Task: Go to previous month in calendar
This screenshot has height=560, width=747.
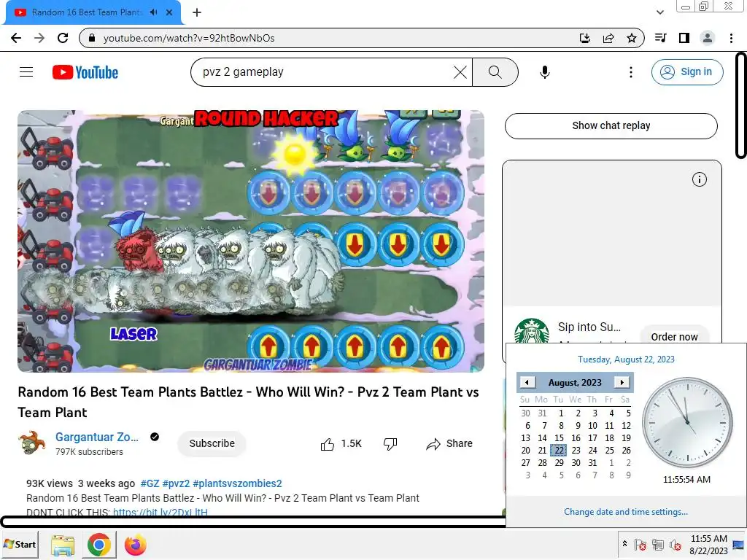Action: 527,382
